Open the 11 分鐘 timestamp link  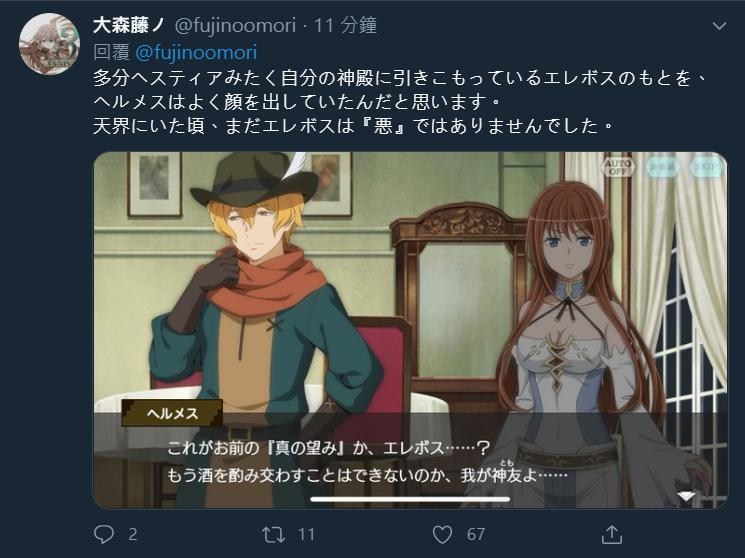click(x=345, y=25)
